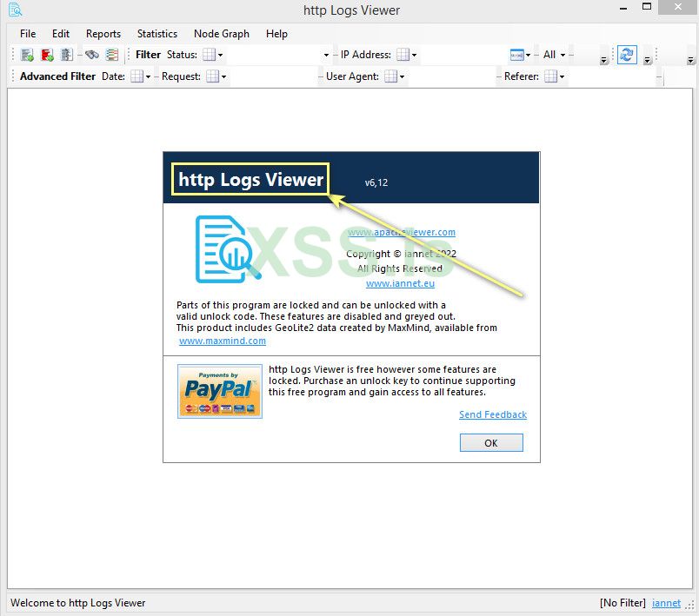Click the blue refresh arrows icon
The image size is (699, 616).
[x=627, y=55]
